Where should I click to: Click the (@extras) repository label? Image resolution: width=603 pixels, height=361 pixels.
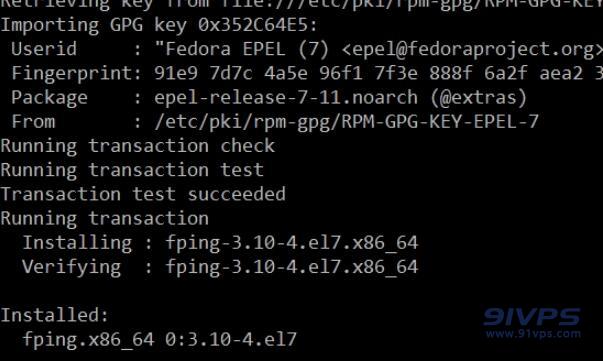point(478,98)
